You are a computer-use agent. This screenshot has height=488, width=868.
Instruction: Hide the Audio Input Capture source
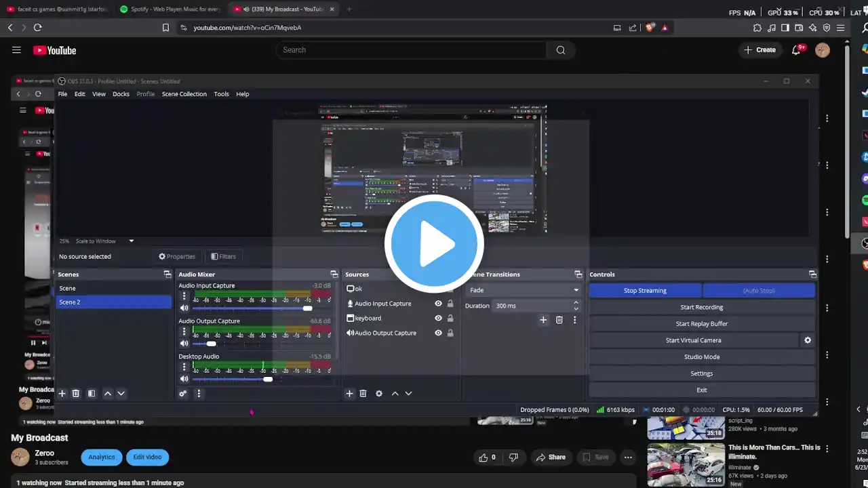click(438, 304)
